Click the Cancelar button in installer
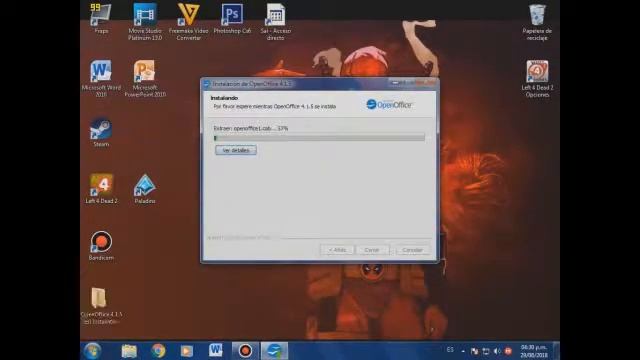640x360 pixels. (x=412, y=250)
